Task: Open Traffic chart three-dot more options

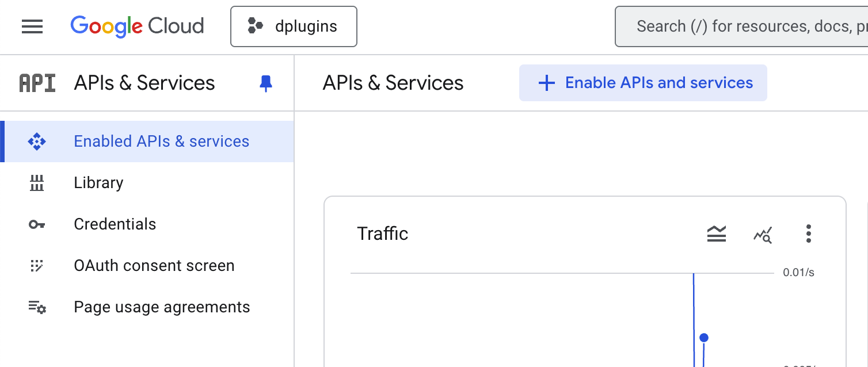Action: coord(809,234)
